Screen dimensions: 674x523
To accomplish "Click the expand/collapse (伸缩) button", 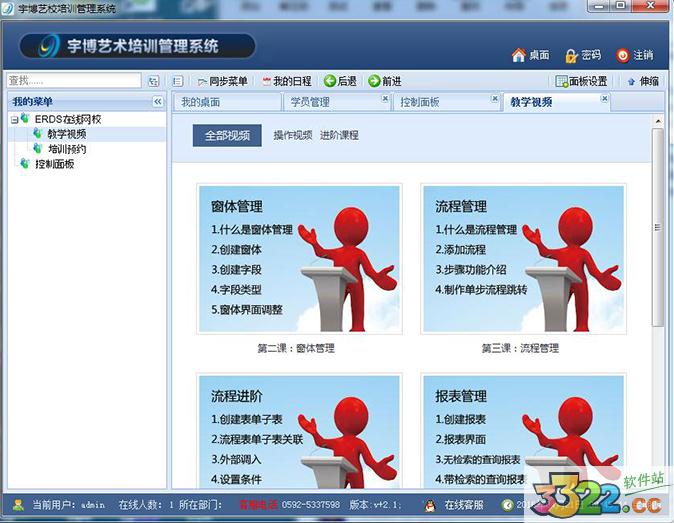I will tap(643, 81).
